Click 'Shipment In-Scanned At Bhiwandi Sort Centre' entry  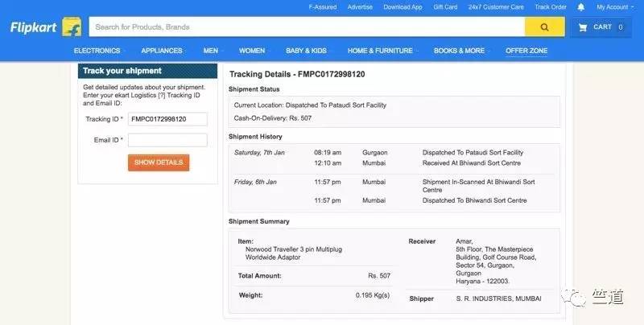tap(478, 186)
